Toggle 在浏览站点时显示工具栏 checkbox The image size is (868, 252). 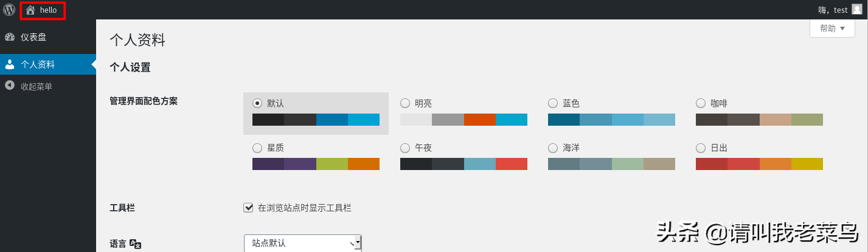[x=248, y=208]
